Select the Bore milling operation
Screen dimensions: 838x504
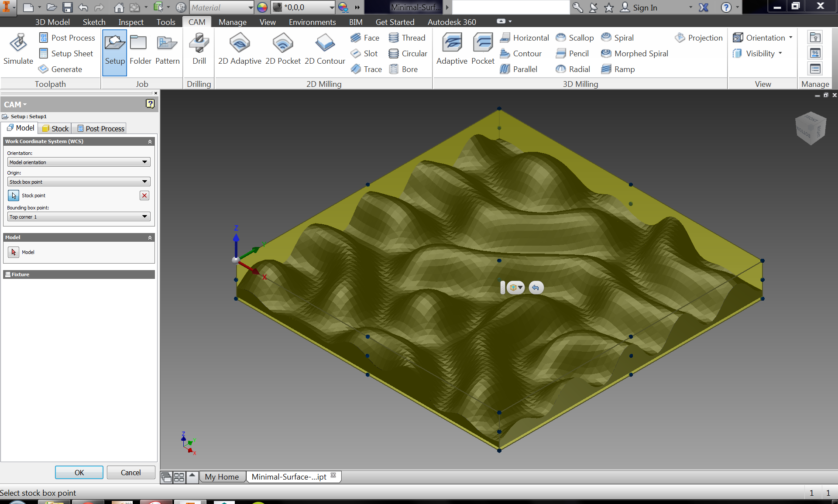(403, 69)
